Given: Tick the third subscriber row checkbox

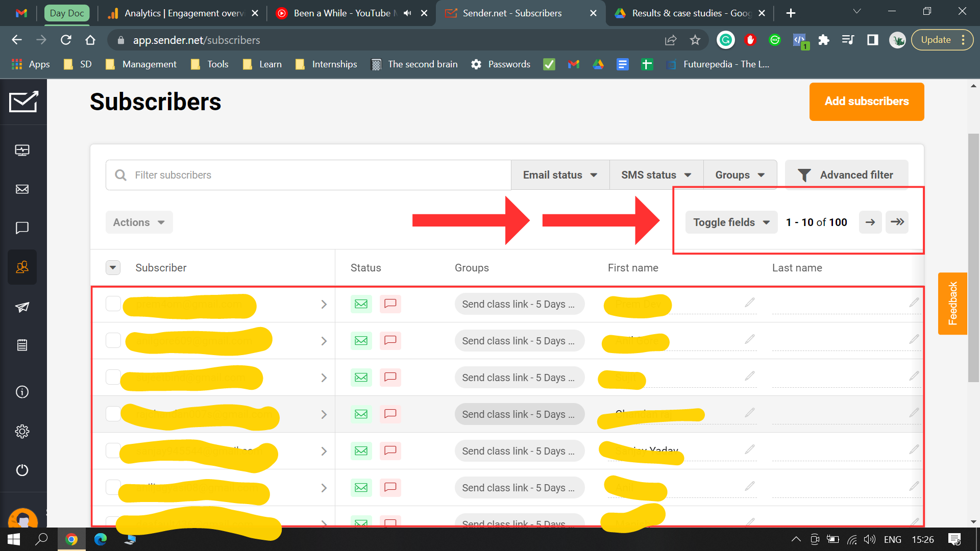Looking at the screenshot, I should [x=113, y=377].
